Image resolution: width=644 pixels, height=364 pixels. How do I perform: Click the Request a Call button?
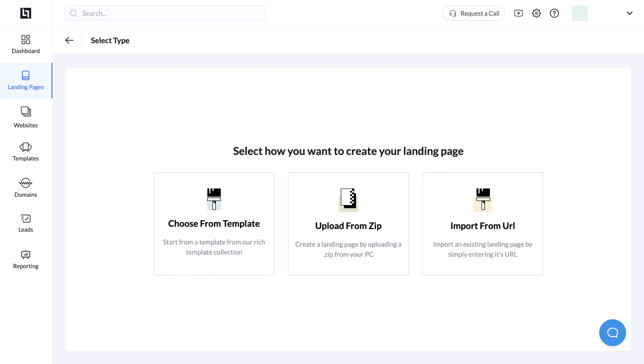pos(473,13)
